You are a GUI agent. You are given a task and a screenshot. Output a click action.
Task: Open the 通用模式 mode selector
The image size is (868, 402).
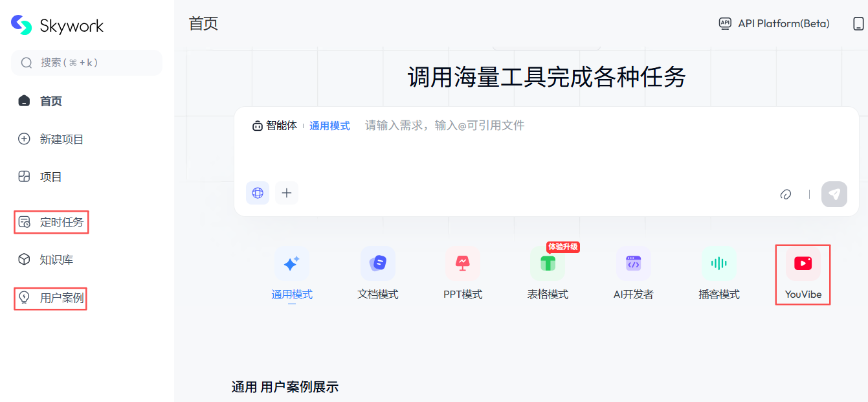[329, 125]
